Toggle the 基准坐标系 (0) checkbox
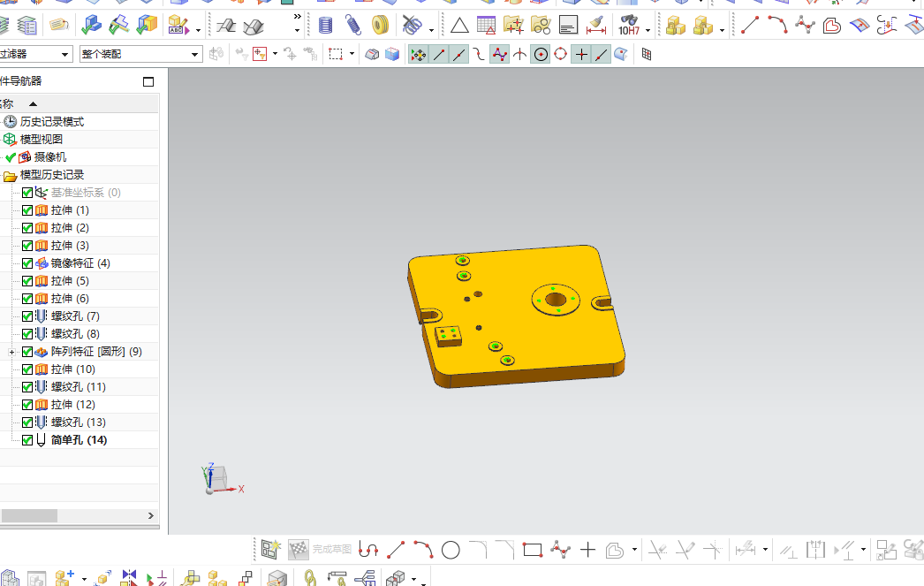This screenshot has width=924, height=586. click(x=27, y=193)
